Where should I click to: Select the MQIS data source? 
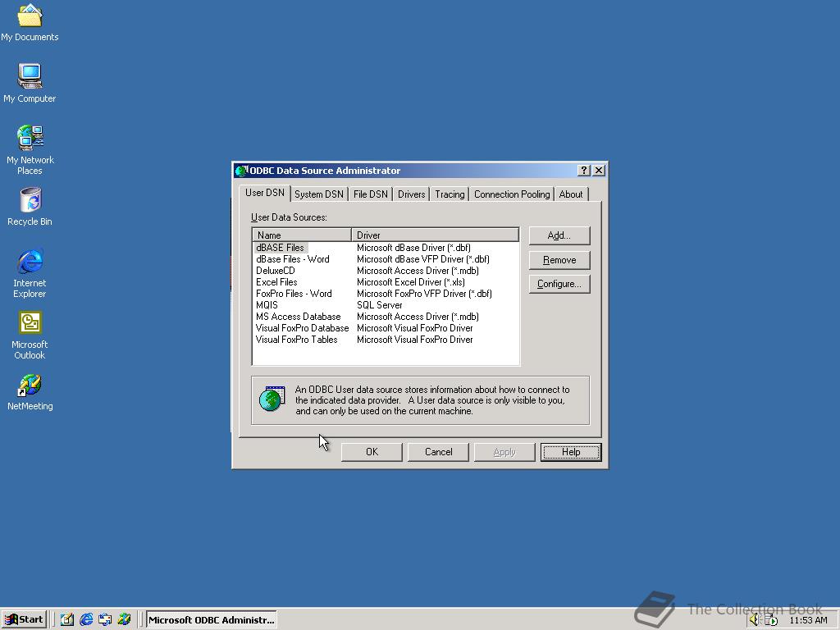point(267,305)
